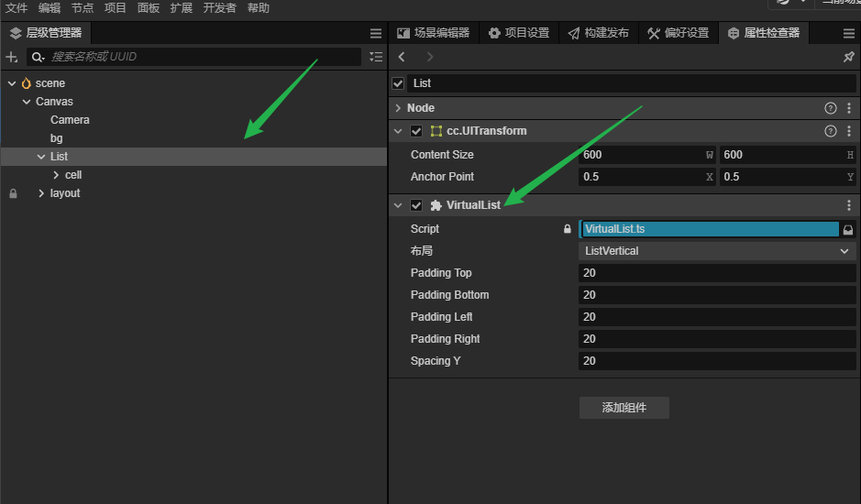This screenshot has width=861, height=504.
Task: Open the 节点 menu in menu bar
Action: coord(83,8)
